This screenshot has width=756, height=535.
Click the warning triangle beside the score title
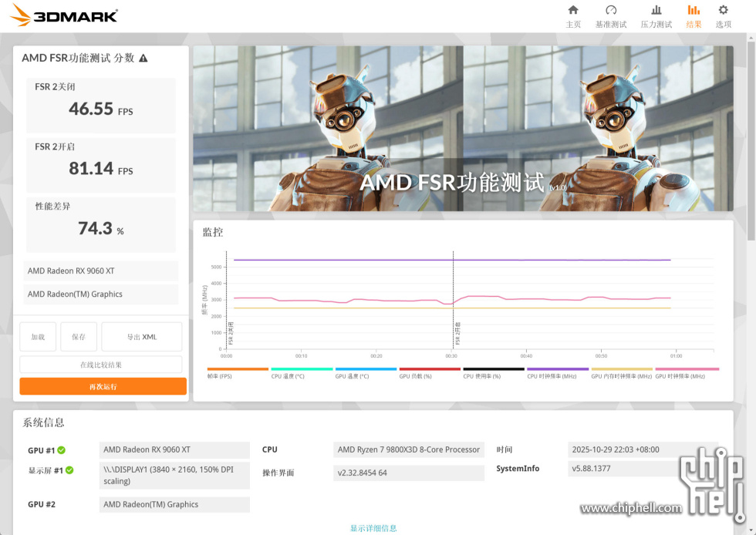coord(143,59)
